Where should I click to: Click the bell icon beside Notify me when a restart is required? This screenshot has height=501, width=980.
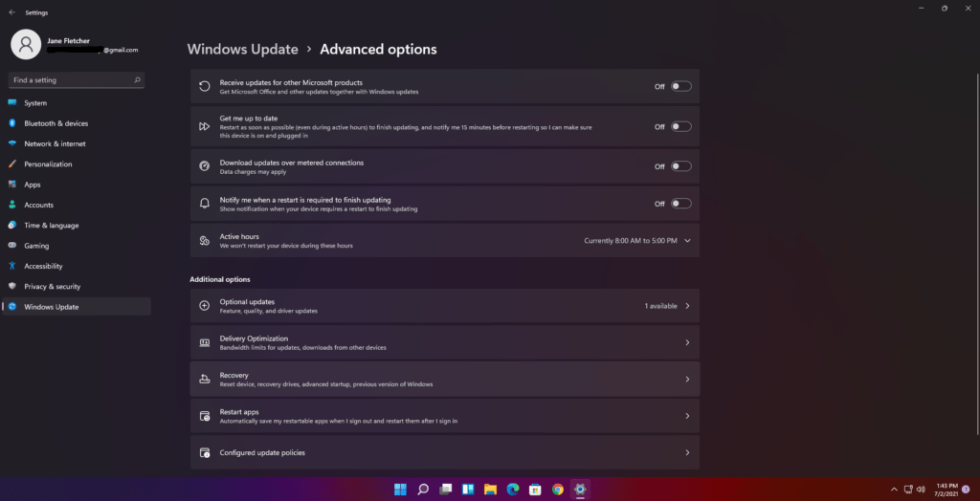tap(205, 204)
